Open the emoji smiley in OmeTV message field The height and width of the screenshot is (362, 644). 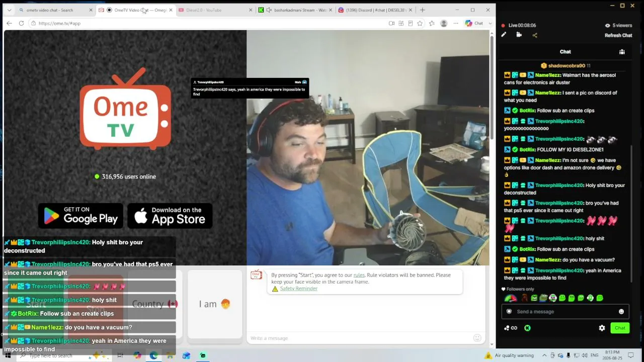click(477, 338)
